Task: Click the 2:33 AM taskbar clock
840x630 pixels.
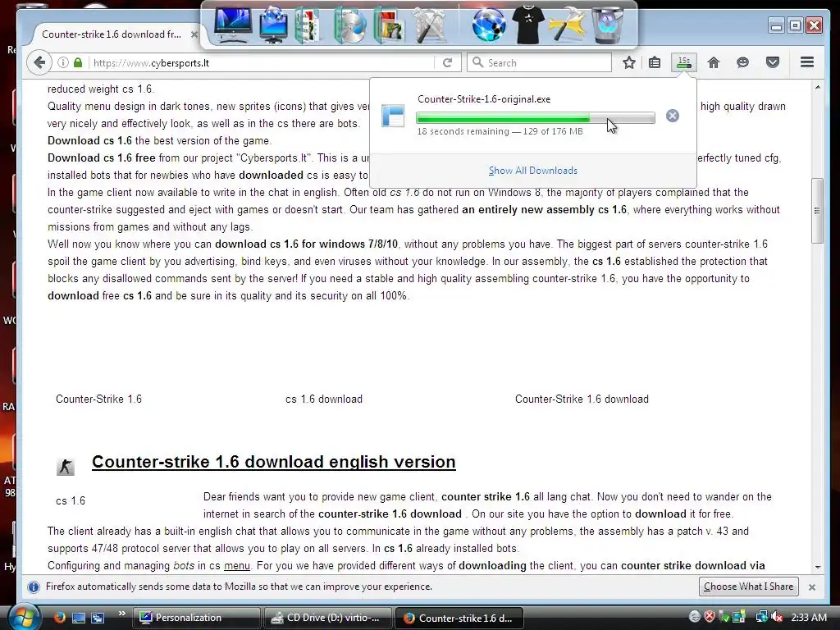Action: (809, 617)
